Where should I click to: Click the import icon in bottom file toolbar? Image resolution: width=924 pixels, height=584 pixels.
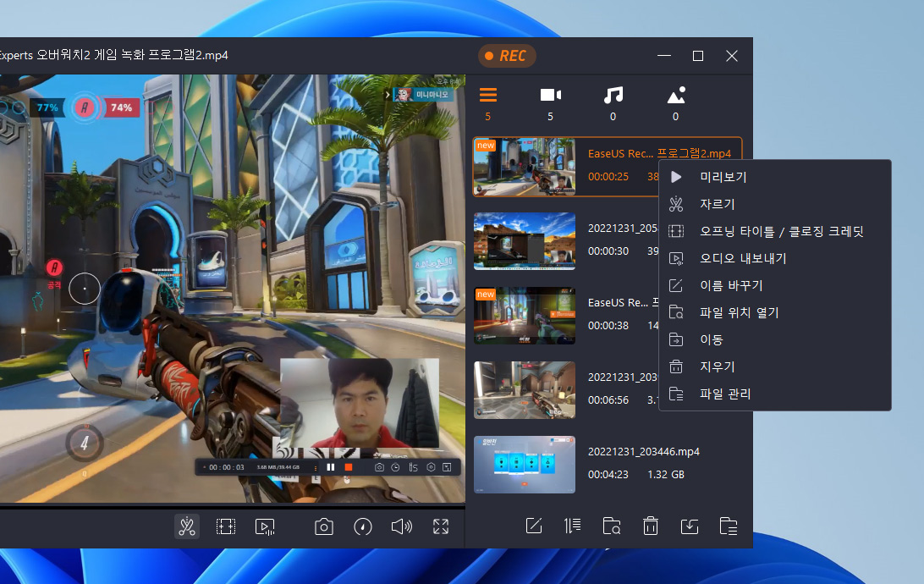click(x=690, y=526)
